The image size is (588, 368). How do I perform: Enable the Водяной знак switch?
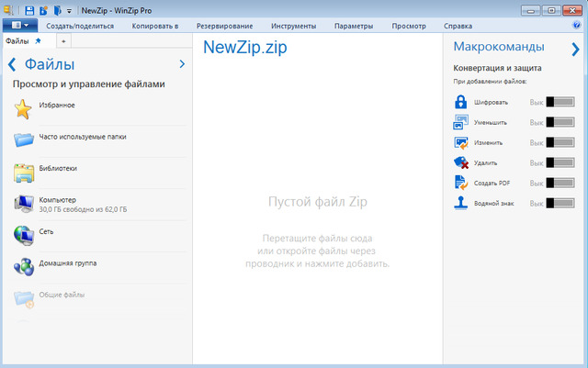(x=560, y=203)
